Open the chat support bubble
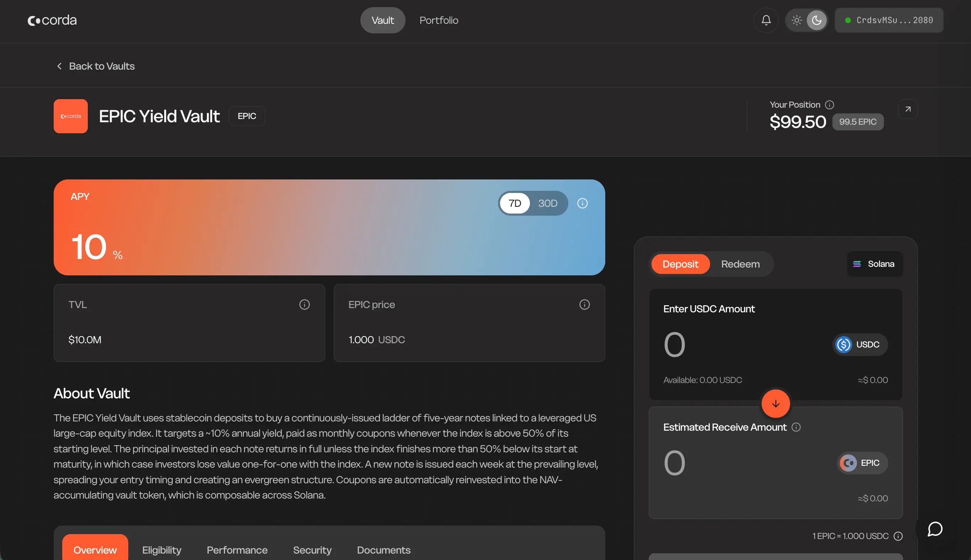The width and height of the screenshot is (971, 560). click(x=935, y=529)
